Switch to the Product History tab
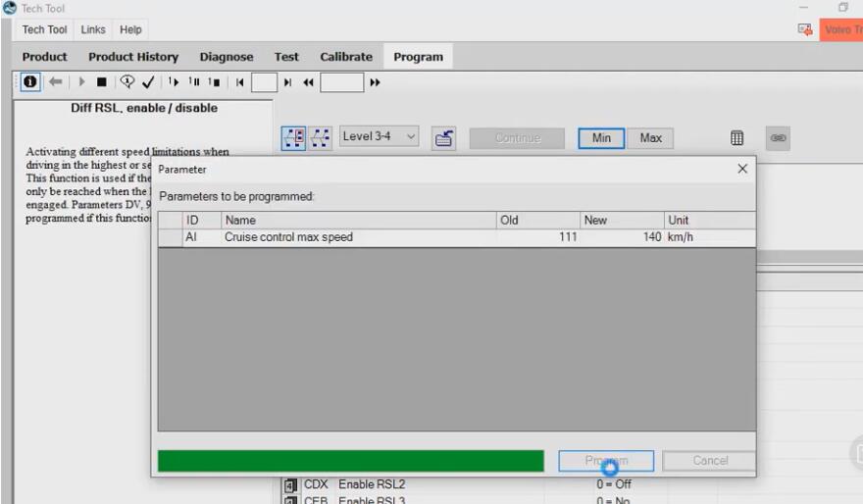 (x=133, y=57)
